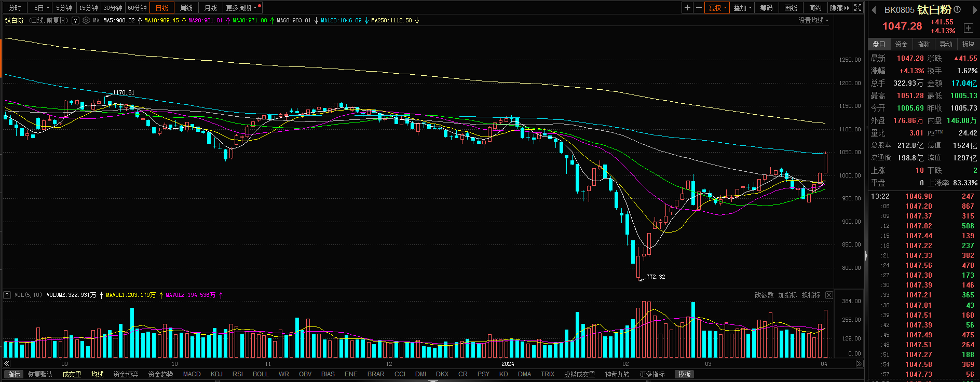980x382 pixels.
Task: Select BOLL indicator
Action: click(x=261, y=374)
